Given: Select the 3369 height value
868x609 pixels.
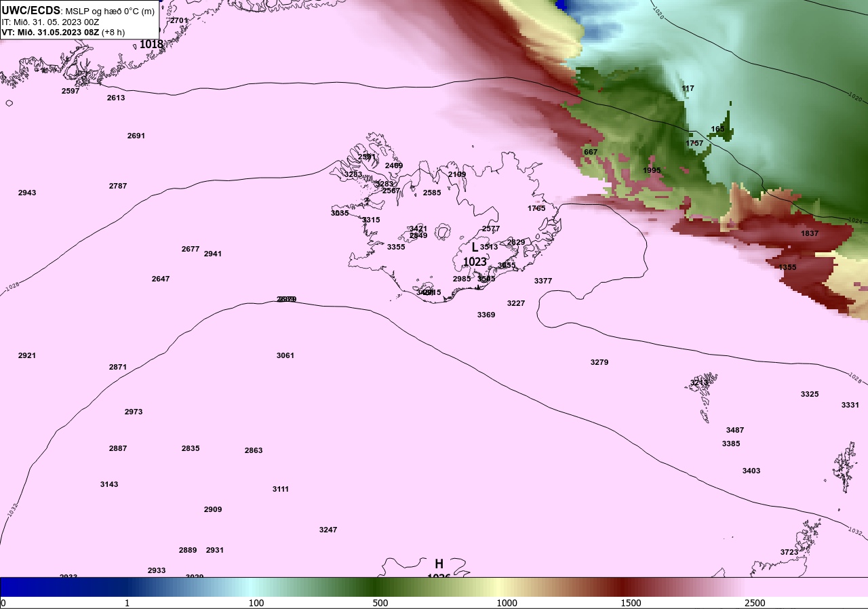Looking at the screenshot, I should (486, 315).
